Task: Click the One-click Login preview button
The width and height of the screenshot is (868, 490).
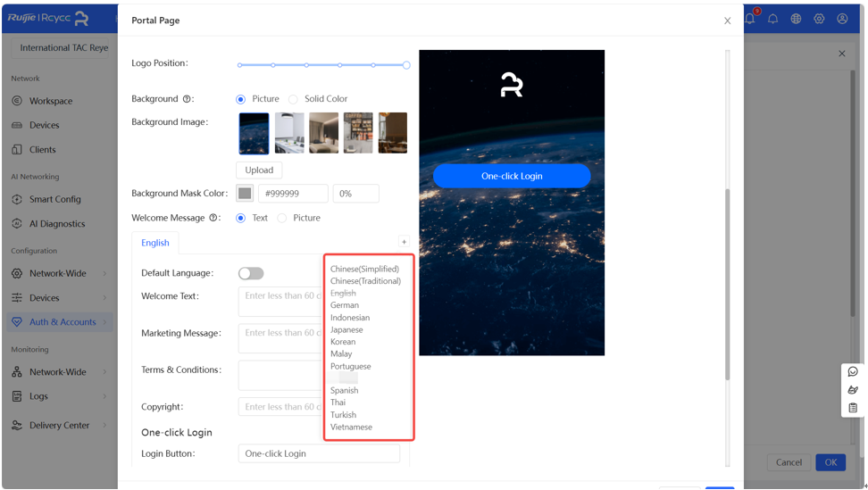Action: pos(512,176)
